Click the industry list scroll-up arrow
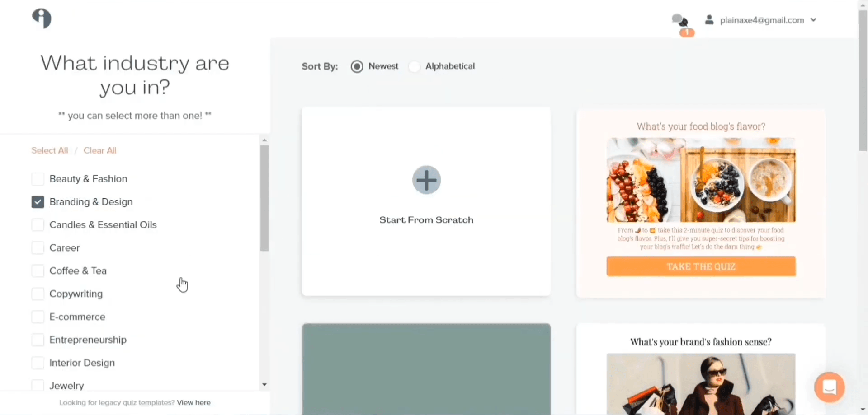The height and width of the screenshot is (415, 868). click(x=264, y=140)
